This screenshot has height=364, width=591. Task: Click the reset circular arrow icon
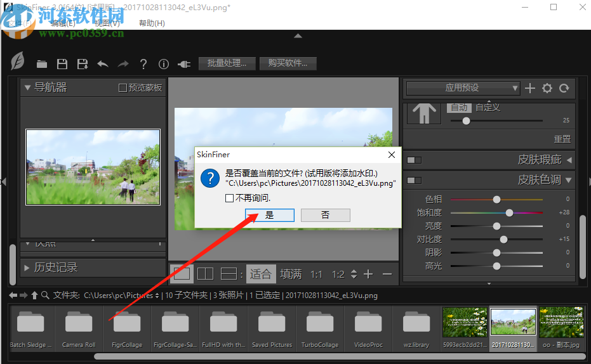tap(564, 88)
